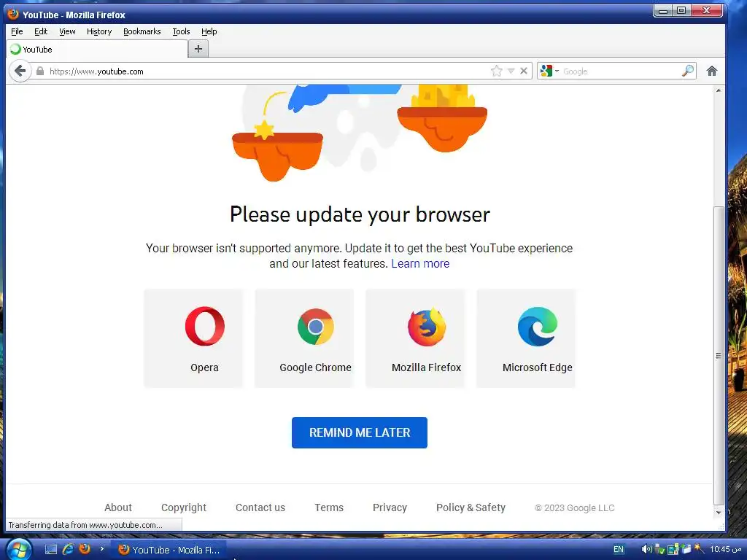The height and width of the screenshot is (560, 747).
Task: Click the Firefox icon in title bar
Action: click(13, 15)
